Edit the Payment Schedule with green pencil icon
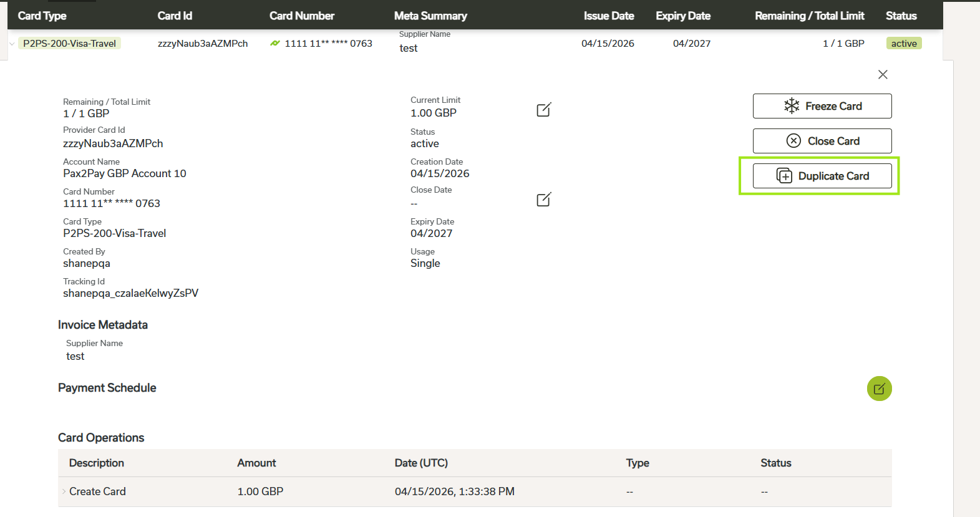The image size is (980, 517). coord(879,389)
